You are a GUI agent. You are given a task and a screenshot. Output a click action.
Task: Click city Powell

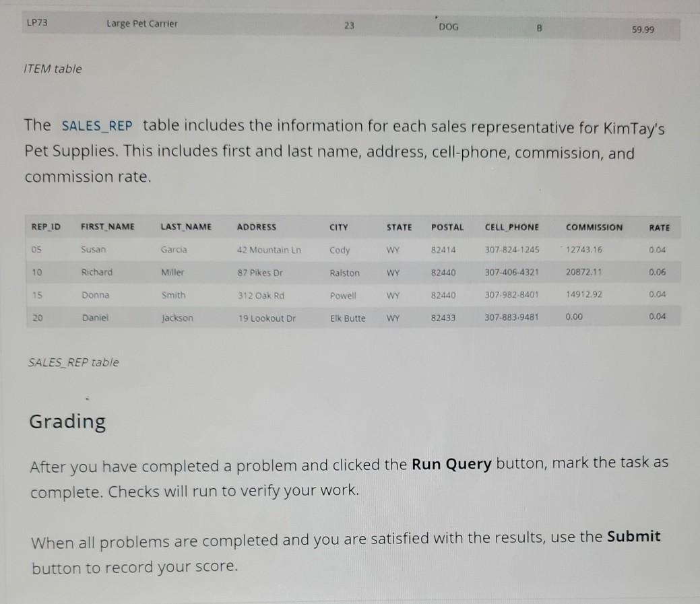(343, 296)
